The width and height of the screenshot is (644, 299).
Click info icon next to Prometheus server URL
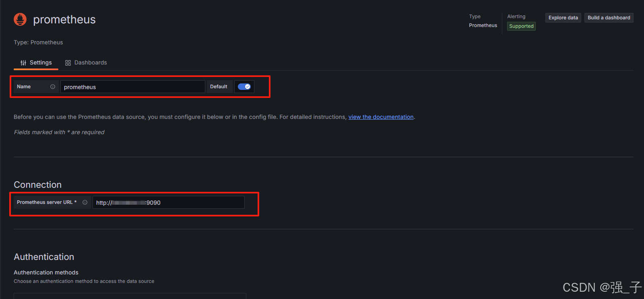coord(85,202)
